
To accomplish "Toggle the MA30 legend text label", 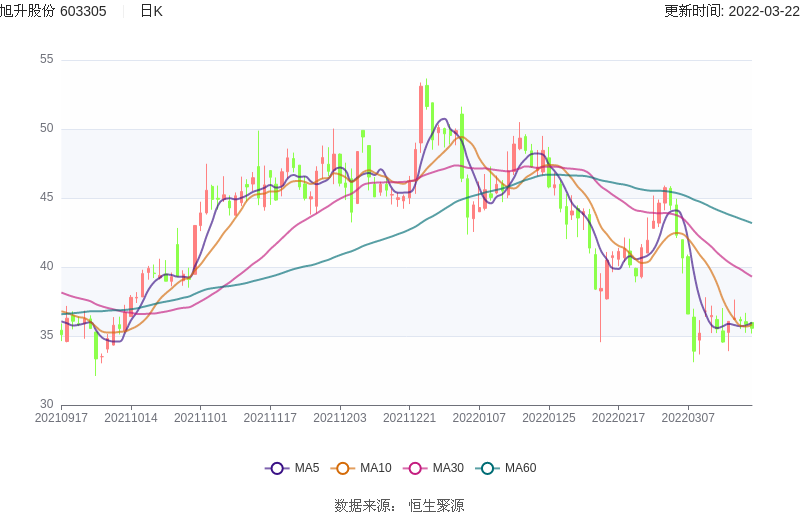I will point(447,468).
